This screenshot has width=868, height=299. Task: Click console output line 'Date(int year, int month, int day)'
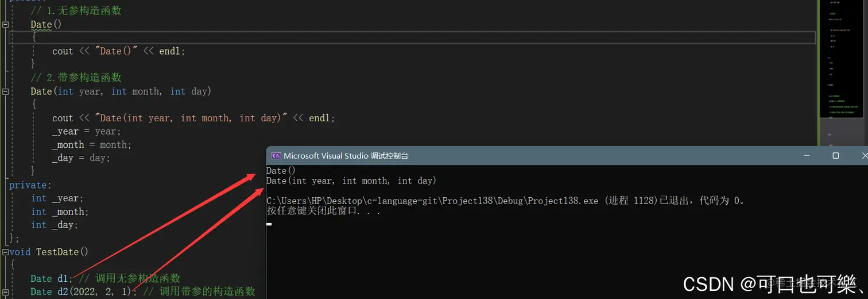coord(351,181)
